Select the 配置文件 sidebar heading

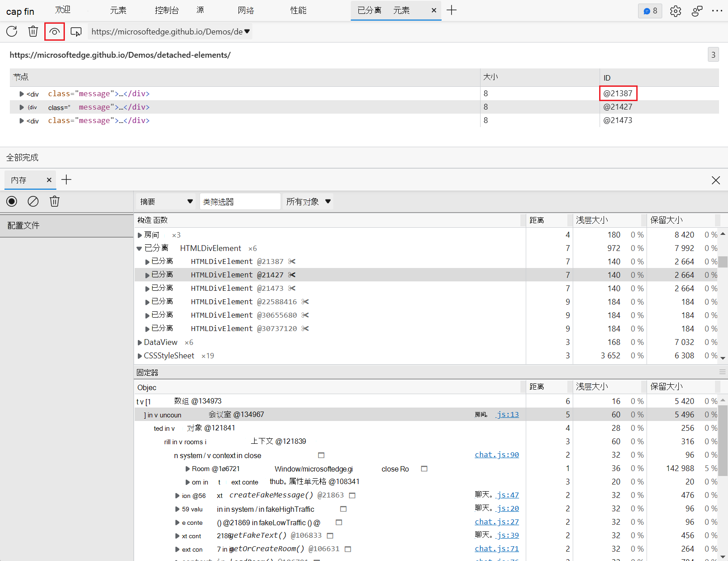(67, 225)
